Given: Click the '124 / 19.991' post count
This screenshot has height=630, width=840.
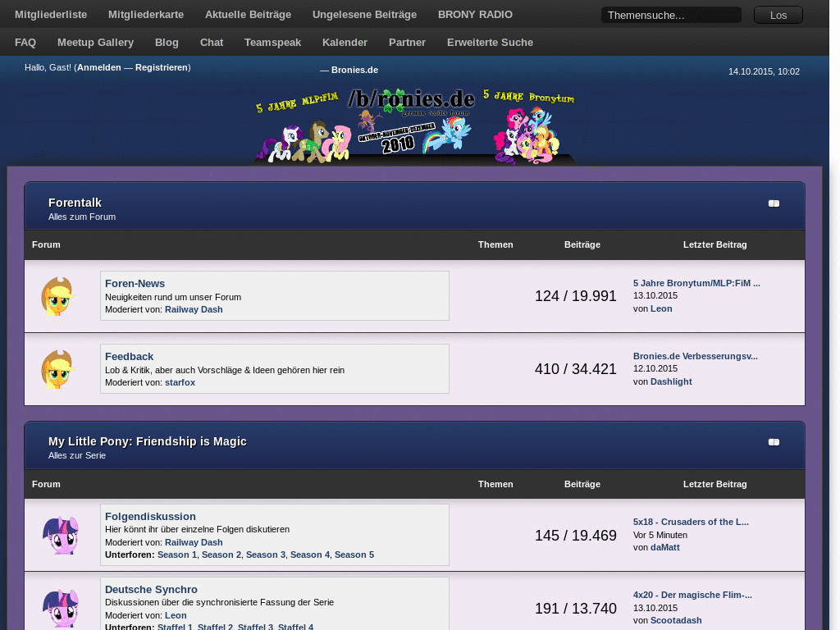Looking at the screenshot, I should (x=575, y=296).
